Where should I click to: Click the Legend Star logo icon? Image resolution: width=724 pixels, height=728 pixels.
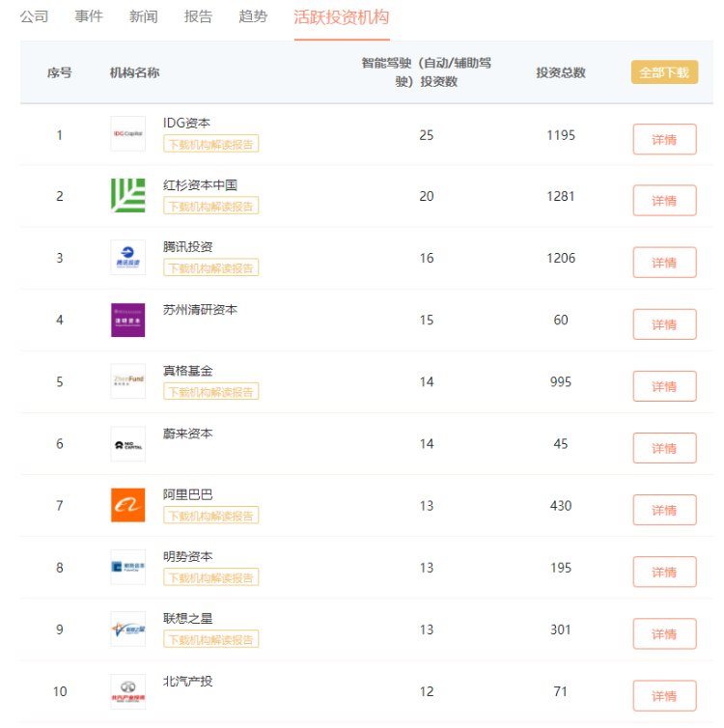point(127,630)
